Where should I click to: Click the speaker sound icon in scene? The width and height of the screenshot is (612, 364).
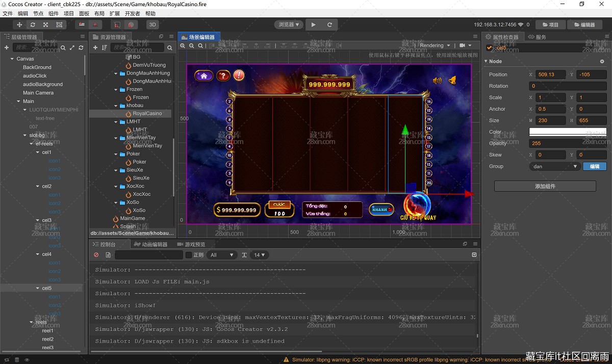click(x=437, y=80)
